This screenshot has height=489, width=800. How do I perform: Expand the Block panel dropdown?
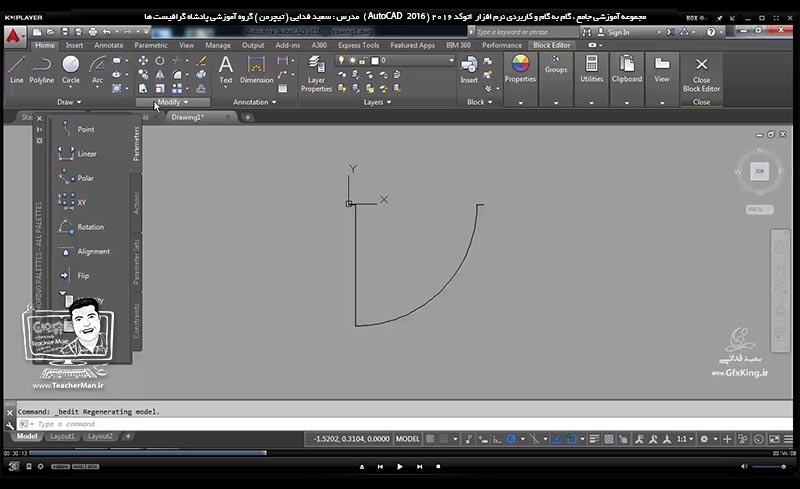click(x=480, y=102)
